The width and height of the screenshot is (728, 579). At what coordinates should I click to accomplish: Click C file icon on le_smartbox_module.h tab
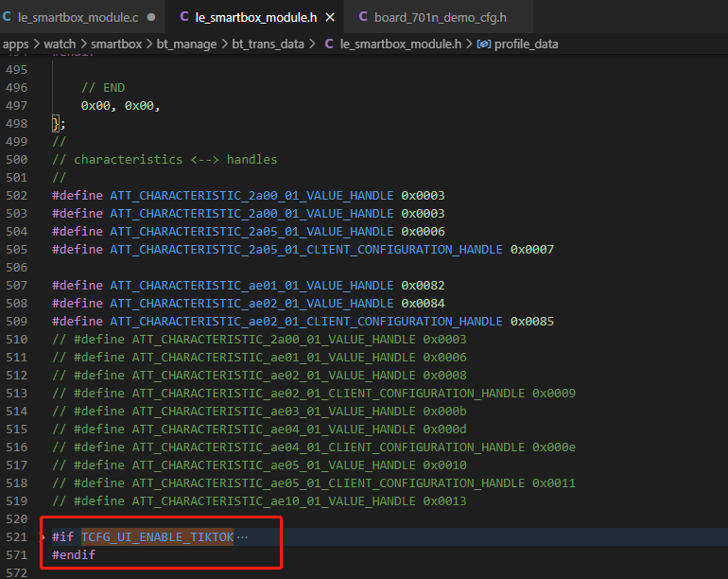[x=184, y=17]
